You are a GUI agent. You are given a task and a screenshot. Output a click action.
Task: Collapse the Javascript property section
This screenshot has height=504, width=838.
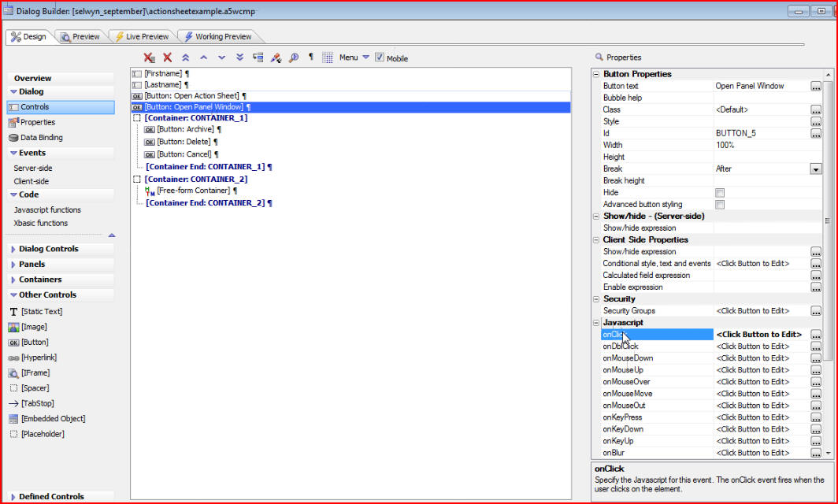(596, 323)
